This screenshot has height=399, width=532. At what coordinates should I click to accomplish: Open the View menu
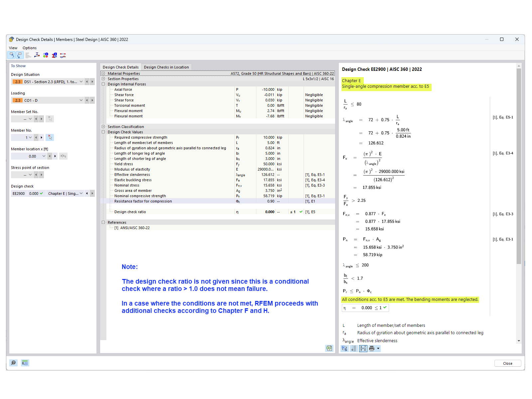coord(13,48)
